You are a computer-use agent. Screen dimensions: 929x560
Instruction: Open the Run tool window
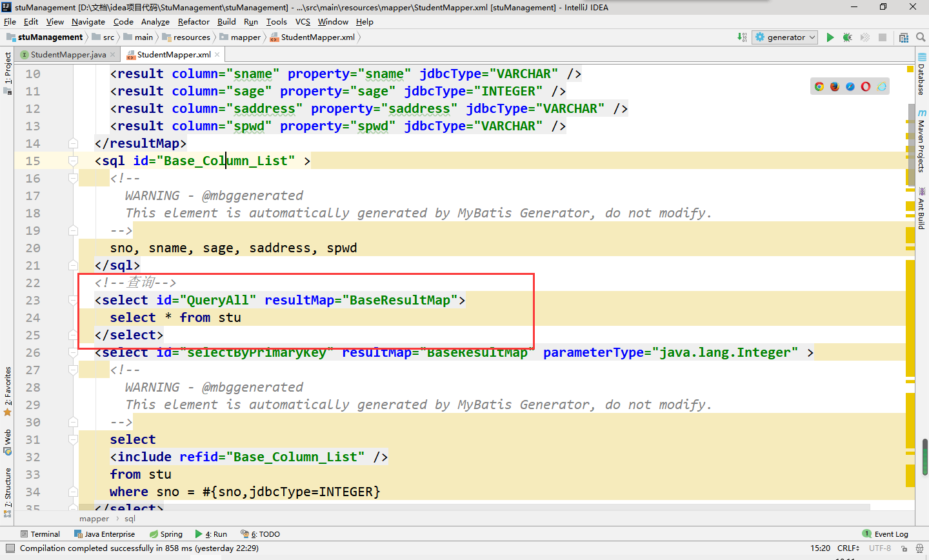212,534
